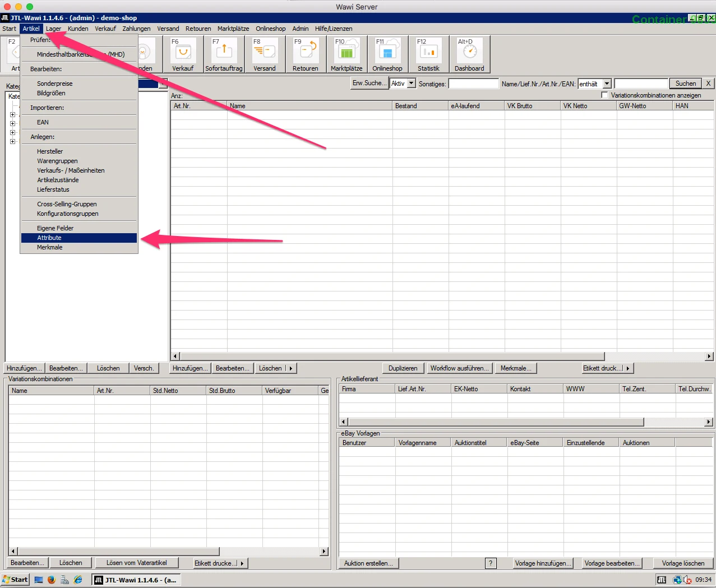Open the Aktiv status dropdown
This screenshot has height=588, width=716.
tap(412, 84)
